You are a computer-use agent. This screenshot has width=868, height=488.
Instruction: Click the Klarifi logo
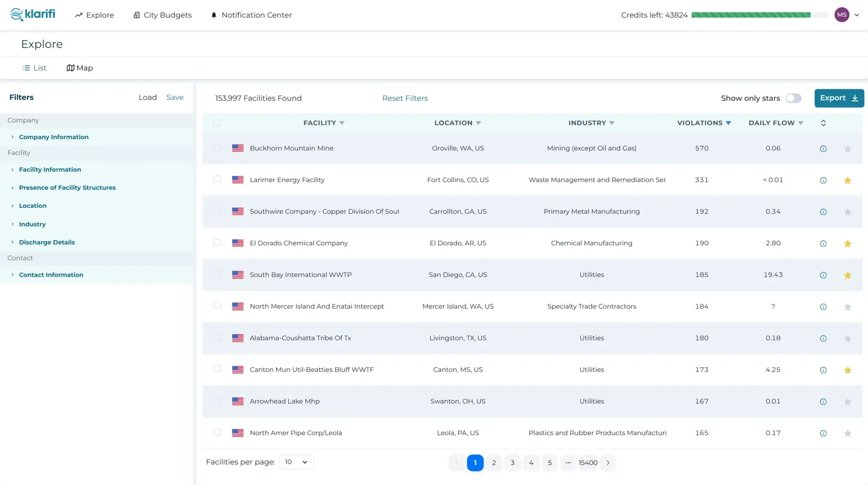point(33,14)
